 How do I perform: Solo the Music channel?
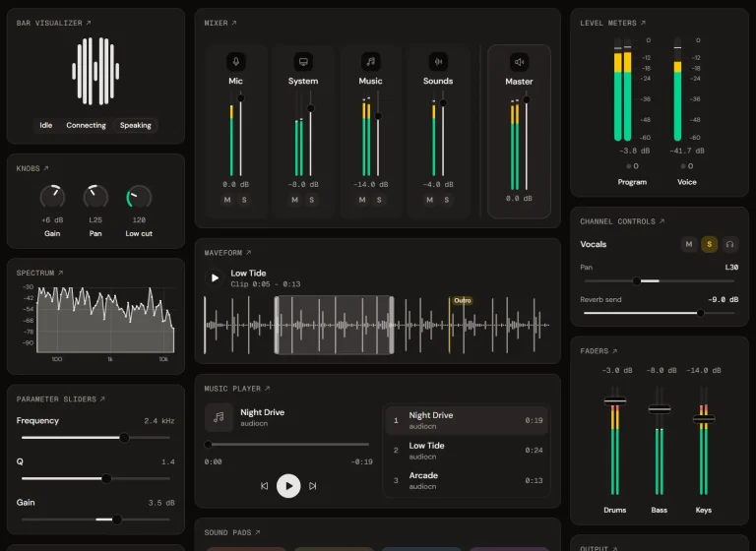[379, 200]
